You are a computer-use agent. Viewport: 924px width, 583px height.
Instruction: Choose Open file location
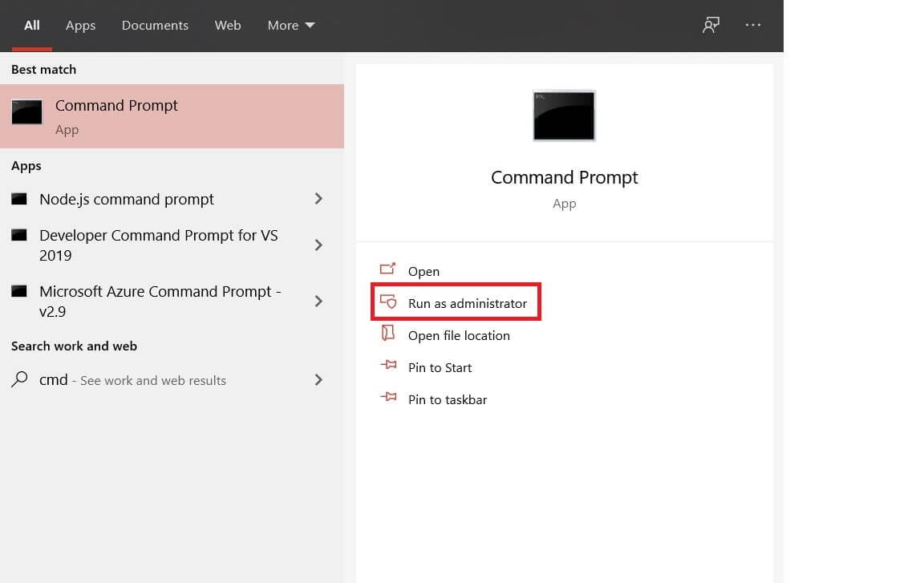coord(459,336)
